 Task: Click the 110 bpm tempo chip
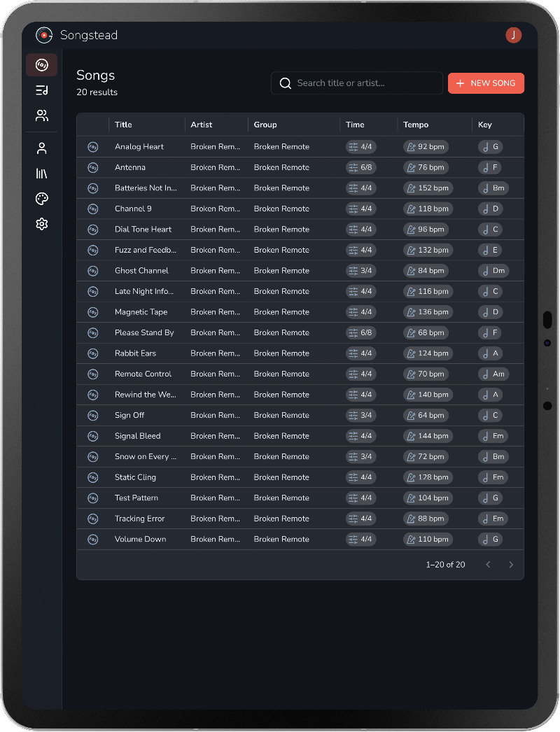point(428,539)
